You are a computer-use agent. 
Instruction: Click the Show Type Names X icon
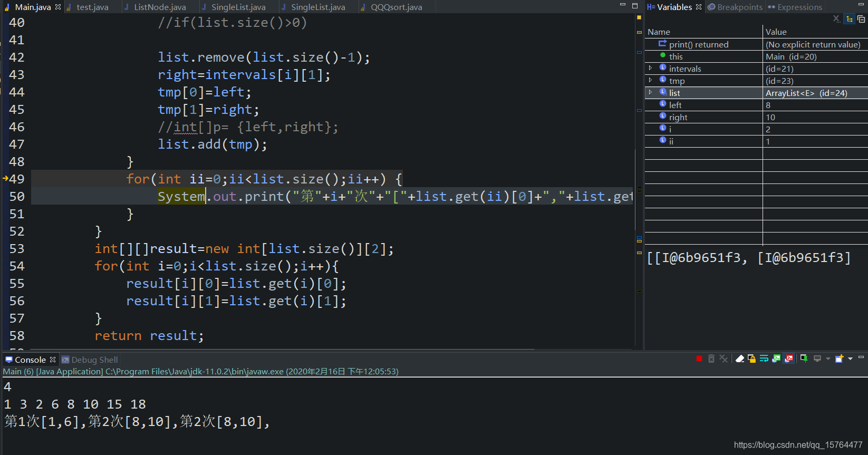point(837,19)
